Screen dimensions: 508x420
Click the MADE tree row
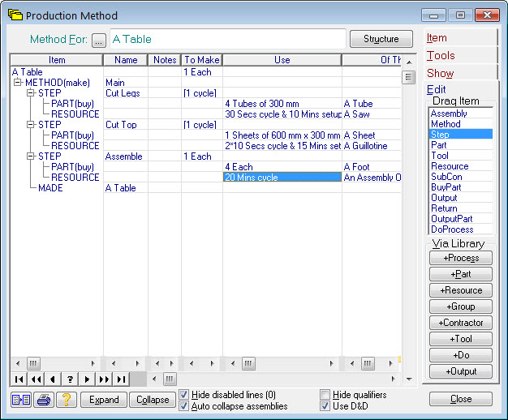point(50,188)
